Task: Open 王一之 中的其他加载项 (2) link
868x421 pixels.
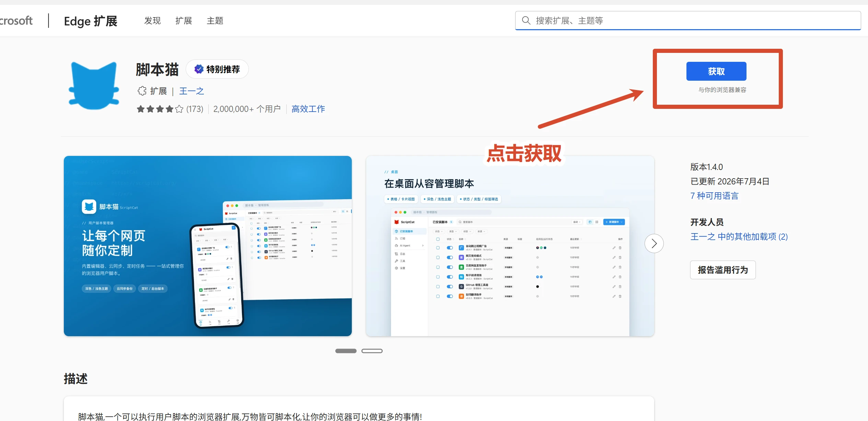Action: [739, 237]
